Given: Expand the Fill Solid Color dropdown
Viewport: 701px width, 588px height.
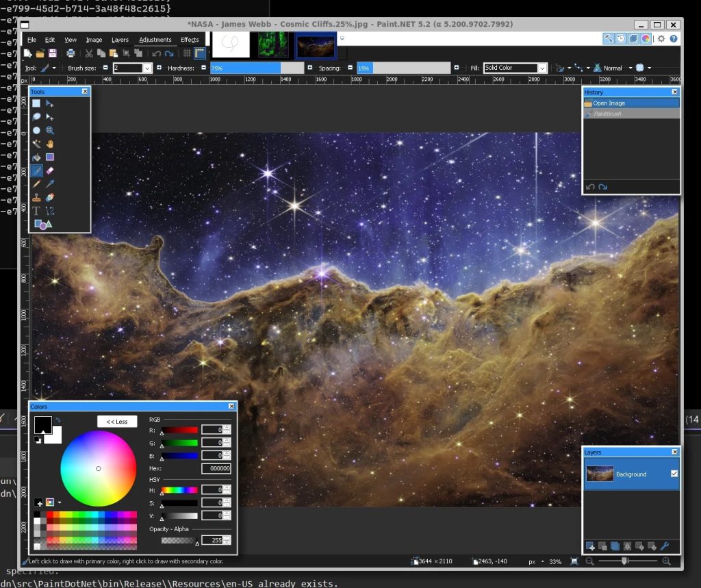Looking at the screenshot, I should pyautogui.click(x=542, y=68).
